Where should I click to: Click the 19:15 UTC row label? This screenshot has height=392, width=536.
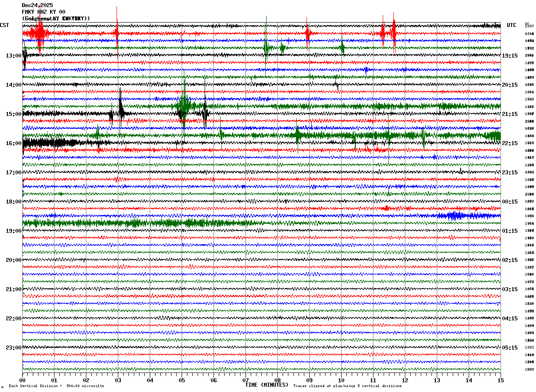pyautogui.click(x=510, y=56)
